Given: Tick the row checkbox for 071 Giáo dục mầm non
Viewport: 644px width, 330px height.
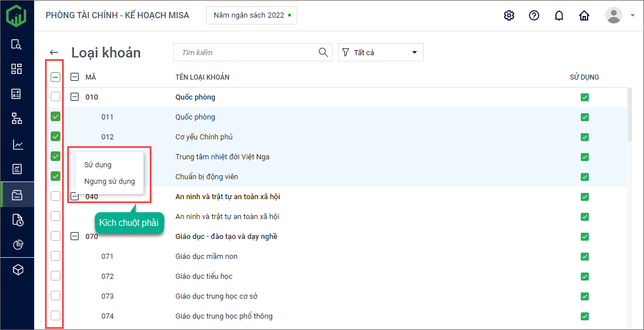Looking at the screenshot, I should [55, 256].
